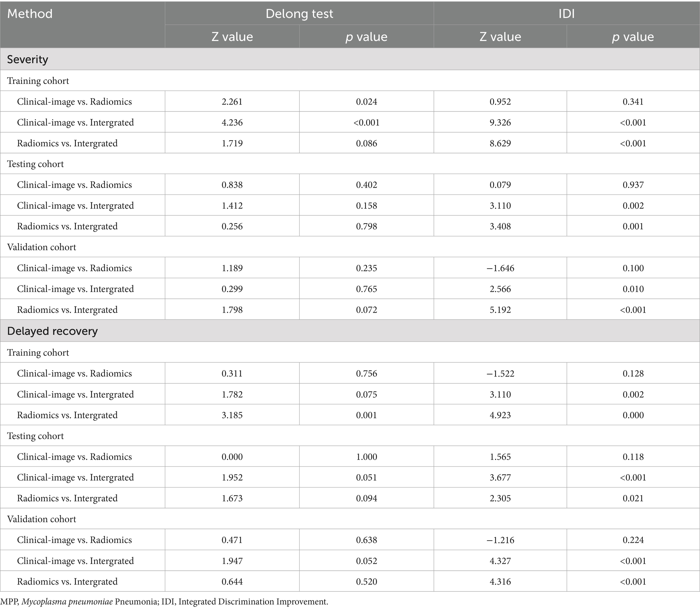700x609 pixels.
Task: Click the Delong test column header
Action: pyautogui.click(x=299, y=14)
